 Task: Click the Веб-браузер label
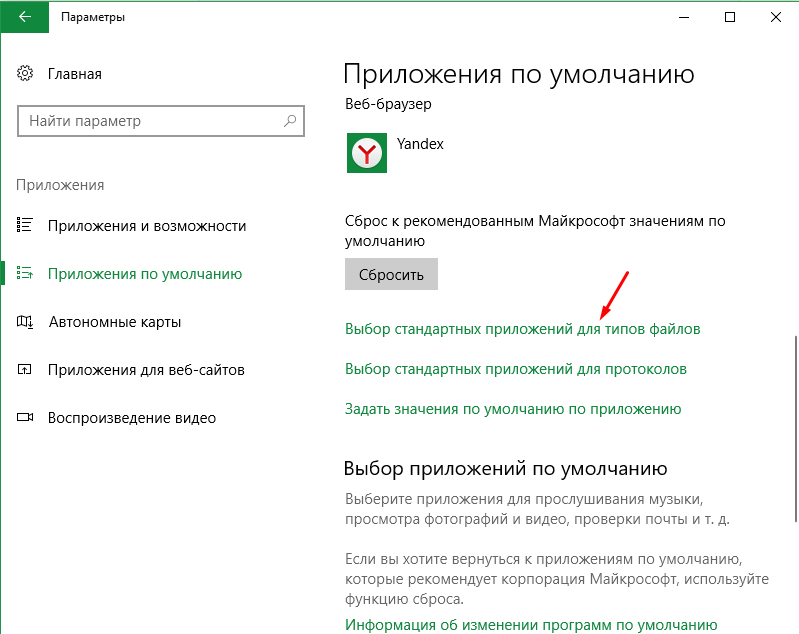(x=388, y=104)
